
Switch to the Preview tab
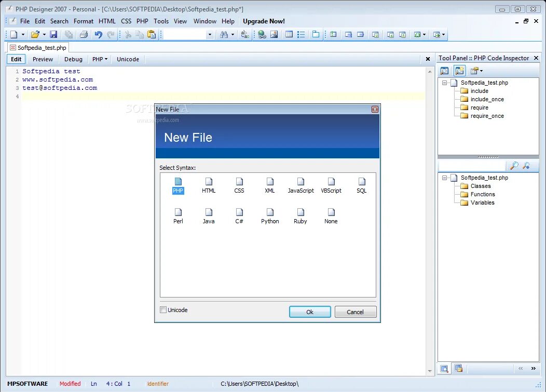tap(43, 59)
